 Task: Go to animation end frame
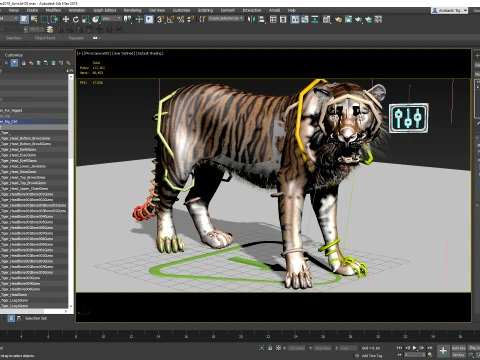430,348
